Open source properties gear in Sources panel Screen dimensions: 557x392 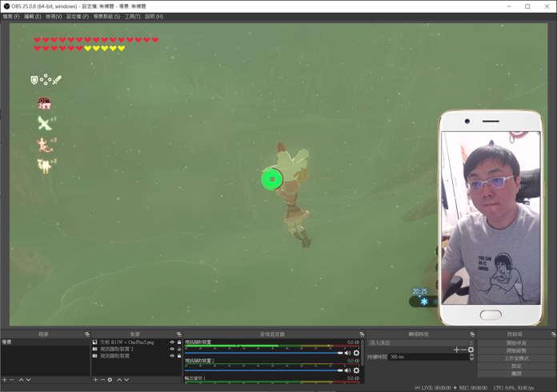110,380
